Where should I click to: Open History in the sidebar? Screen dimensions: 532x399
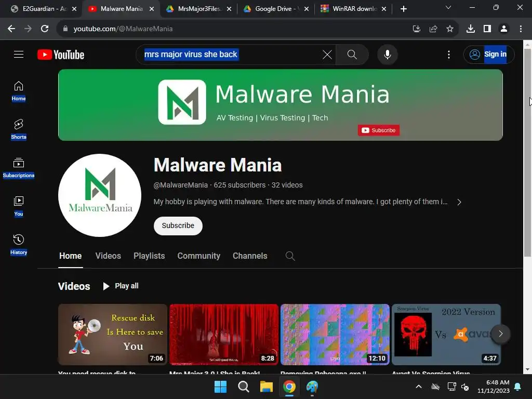pos(19,245)
